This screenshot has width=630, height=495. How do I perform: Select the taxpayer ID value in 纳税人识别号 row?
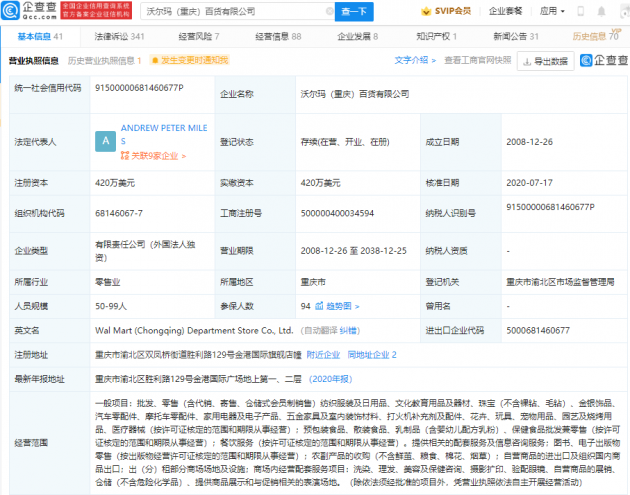coord(550,207)
